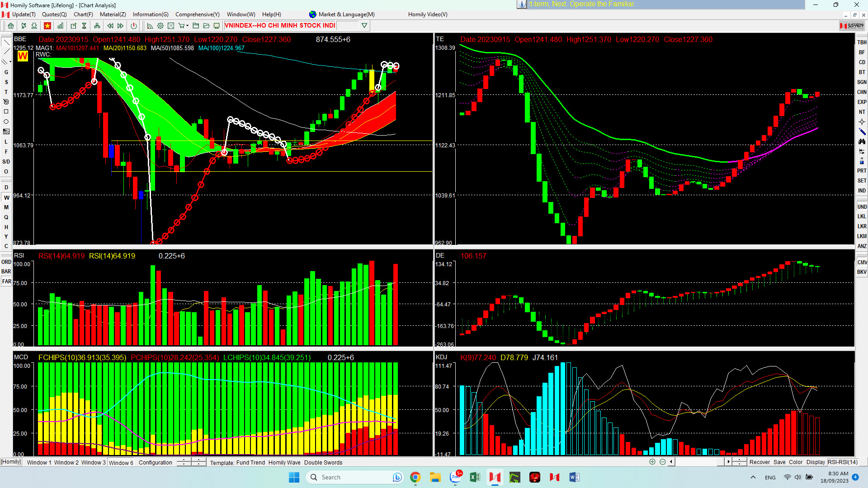Click the red power button icon
868x488 pixels.
click(x=134, y=26)
